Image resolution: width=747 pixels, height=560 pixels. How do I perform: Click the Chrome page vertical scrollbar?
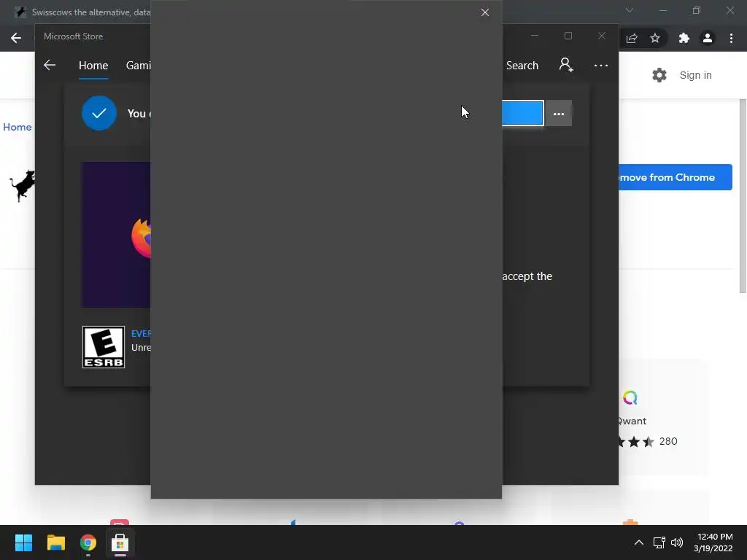point(742,196)
